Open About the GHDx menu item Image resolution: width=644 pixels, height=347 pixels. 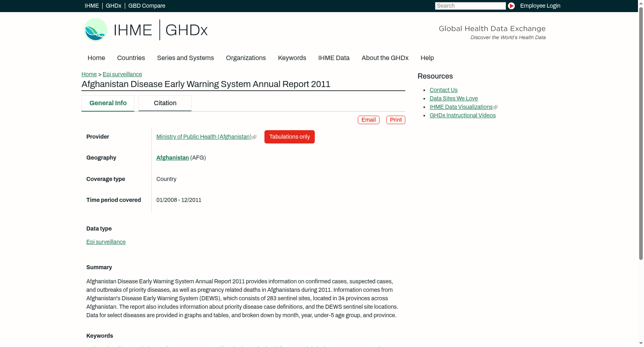click(x=385, y=58)
